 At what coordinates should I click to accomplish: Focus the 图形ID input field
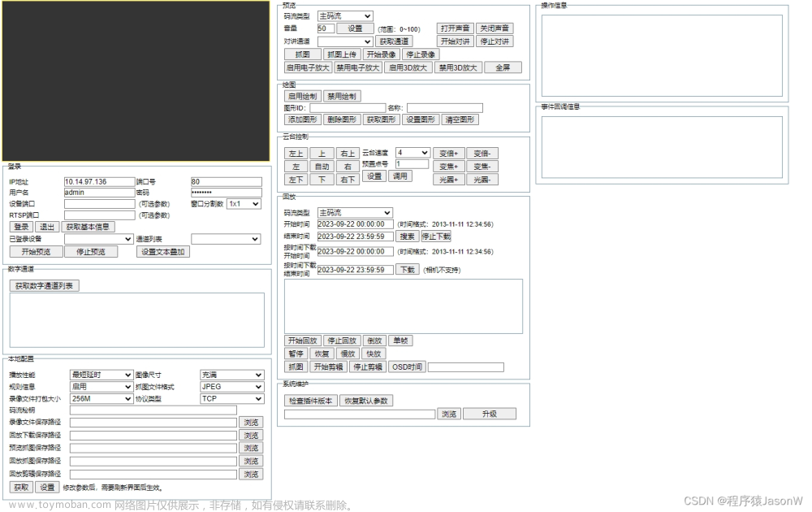(348, 108)
